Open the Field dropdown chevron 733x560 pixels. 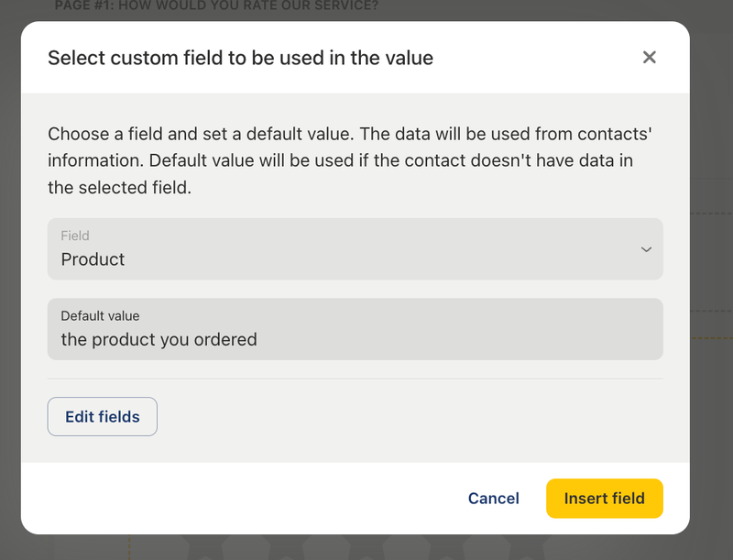pos(646,248)
